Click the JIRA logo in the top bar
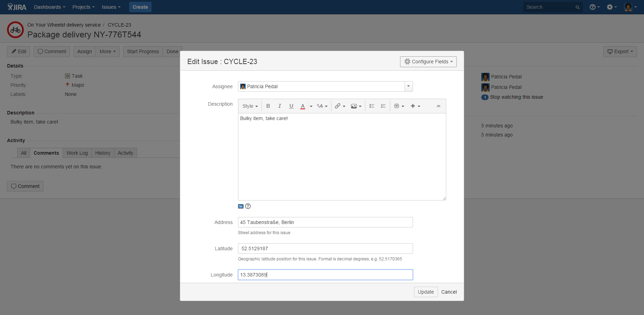This screenshot has width=644, height=315. click(16, 7)
